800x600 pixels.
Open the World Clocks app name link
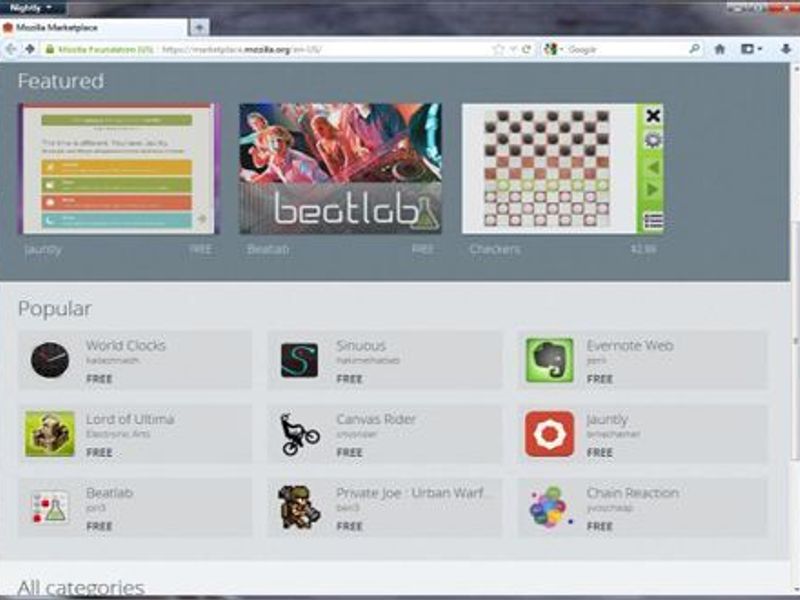[x=126, y=345]
